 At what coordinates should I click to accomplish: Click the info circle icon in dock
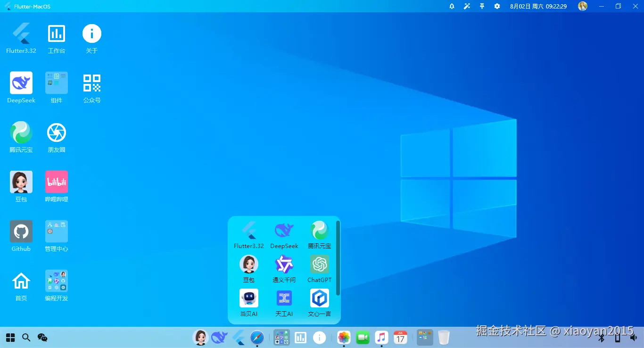coord(320,337)
